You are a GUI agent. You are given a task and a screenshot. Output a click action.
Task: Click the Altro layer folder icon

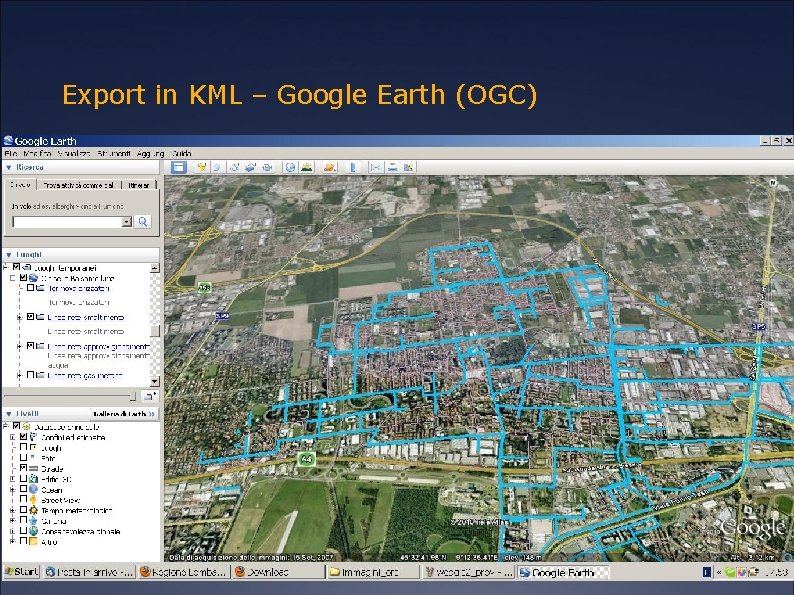(x=33, y=541)
